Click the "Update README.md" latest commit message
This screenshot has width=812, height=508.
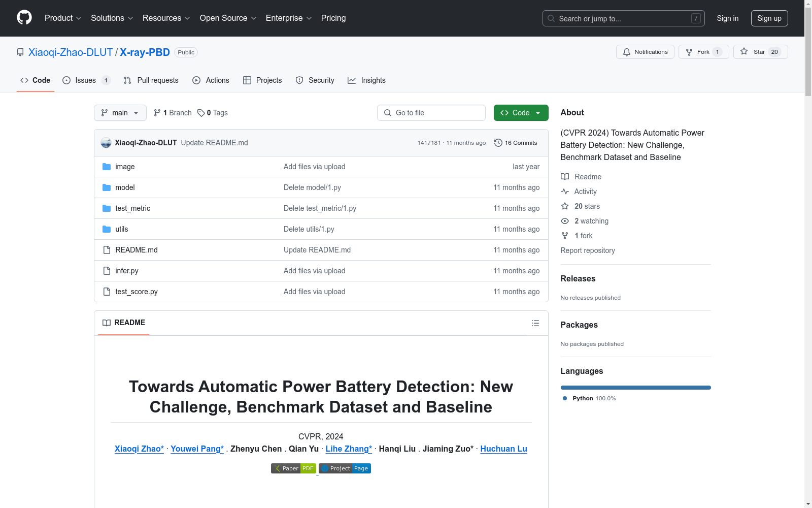[214, 143]
